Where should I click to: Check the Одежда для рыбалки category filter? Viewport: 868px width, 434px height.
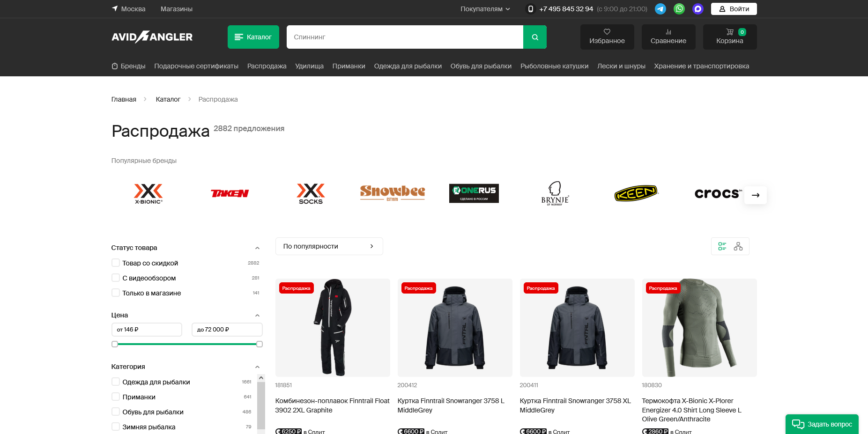[x=116, y=382]
